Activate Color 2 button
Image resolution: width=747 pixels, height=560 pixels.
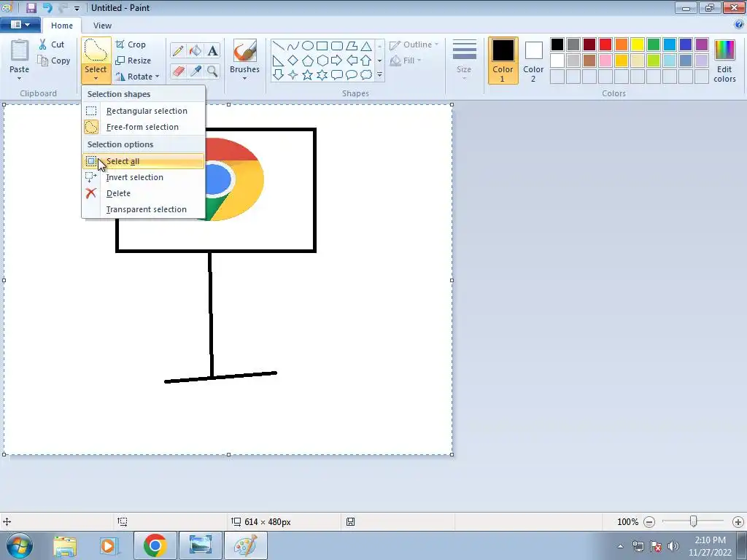click(533, 61)
